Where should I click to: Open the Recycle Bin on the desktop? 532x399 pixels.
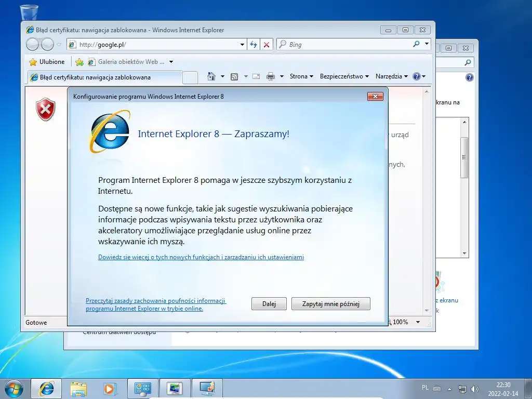[29, 12]
